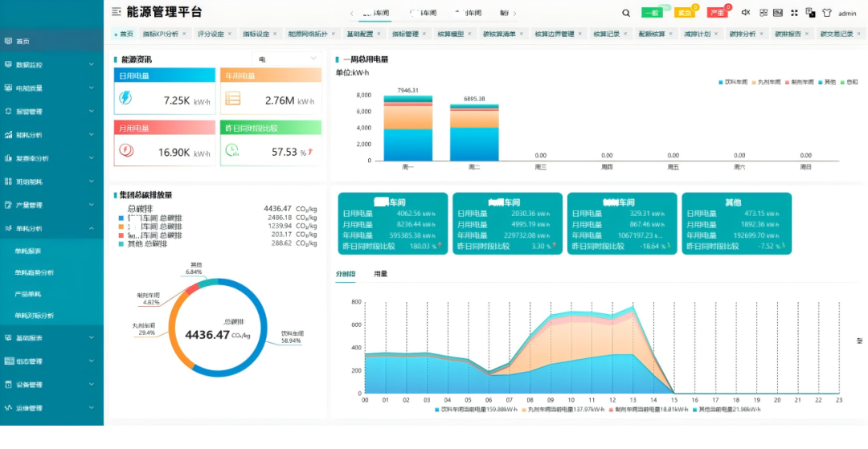Enter fullscreen using the four-arrows icon
The image size is (868, 449).
(794, 13)
